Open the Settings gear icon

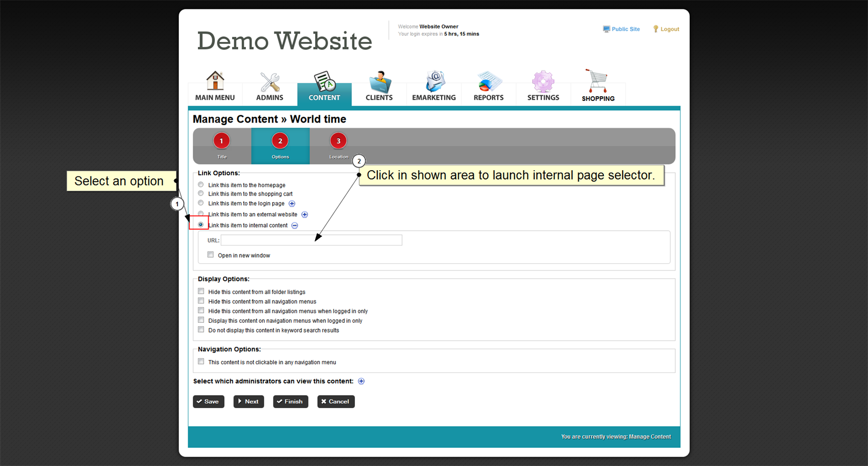[543, 82]
